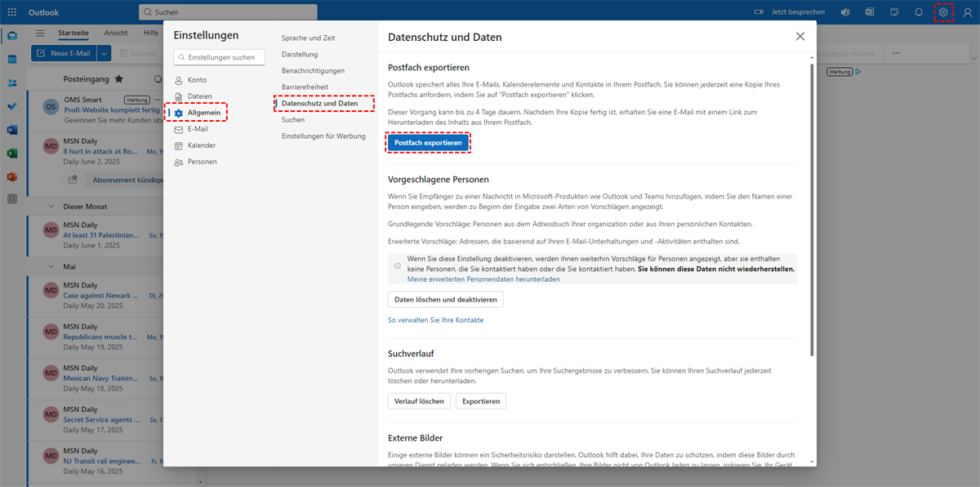Open the settings gear icon in header
The width and height of the screenshot is (980, 487).
click(x=943, y=12)
